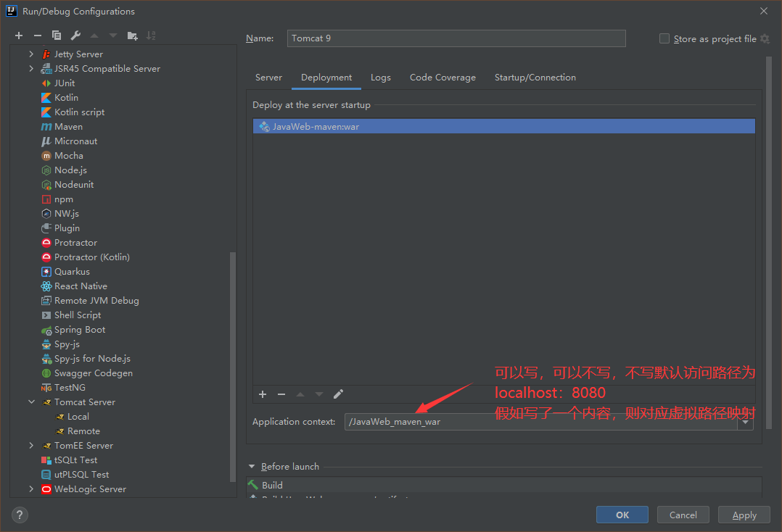Expand Jetty Server tree node

point(31,54)
